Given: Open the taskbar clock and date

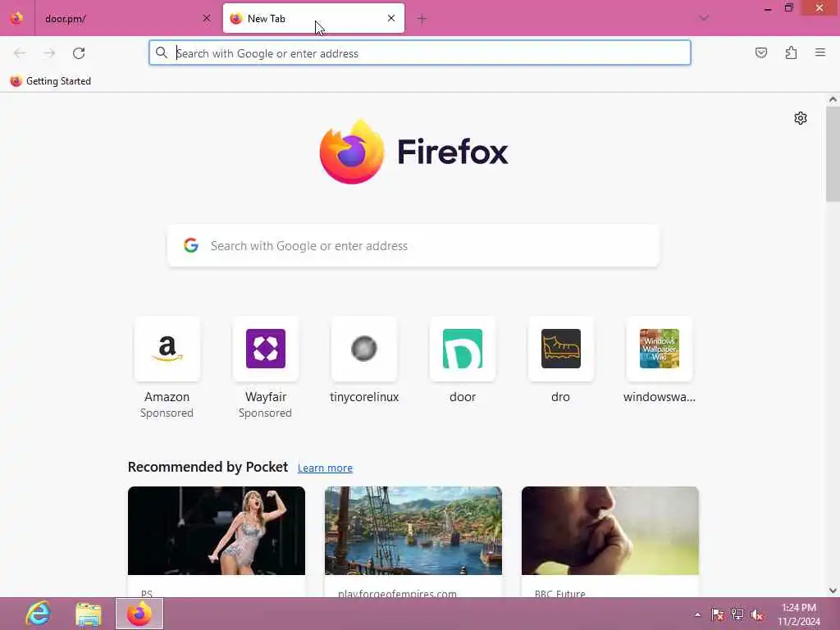Looking at the screenshot, I should pos(799,614).
